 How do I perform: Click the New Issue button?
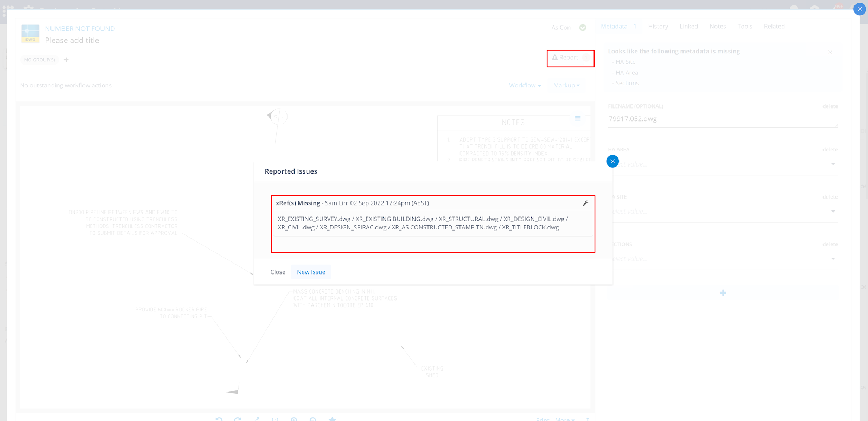tap(311, 272)
